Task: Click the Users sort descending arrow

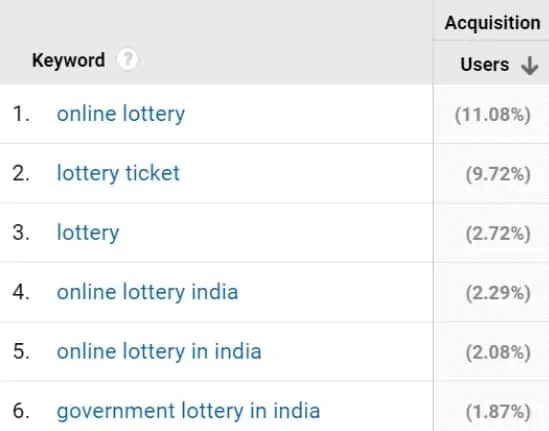Action: pyautogui.click(x=529, y=65)
